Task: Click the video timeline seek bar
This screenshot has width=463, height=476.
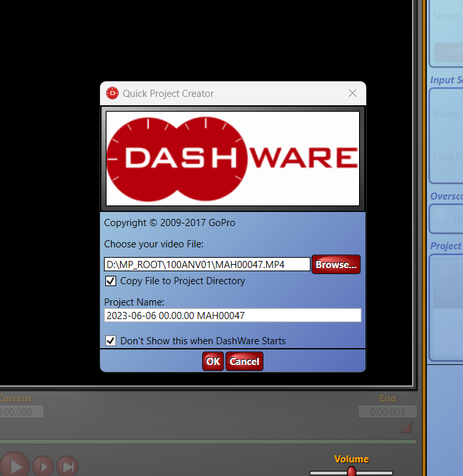Action: (x=209, y=442)
